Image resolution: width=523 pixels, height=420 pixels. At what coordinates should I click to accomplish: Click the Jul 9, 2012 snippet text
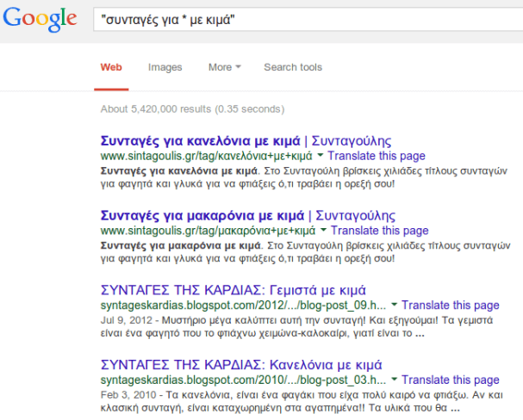pos(296,327)
